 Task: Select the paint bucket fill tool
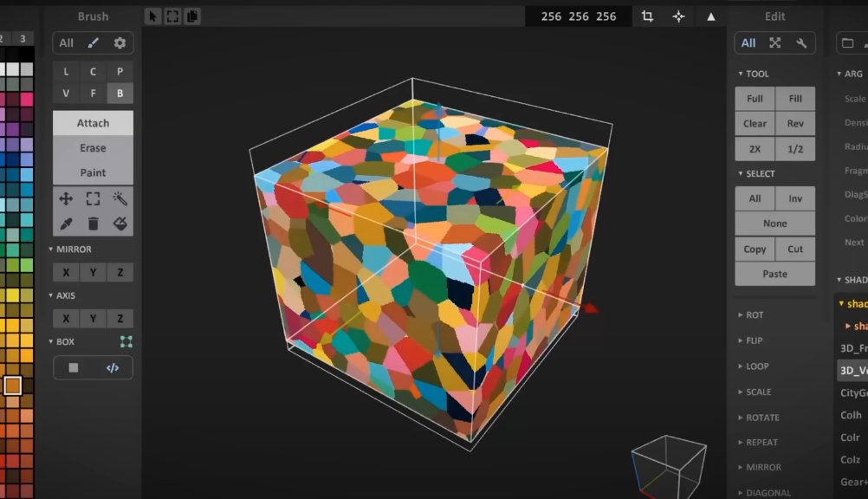click(120, 224)
